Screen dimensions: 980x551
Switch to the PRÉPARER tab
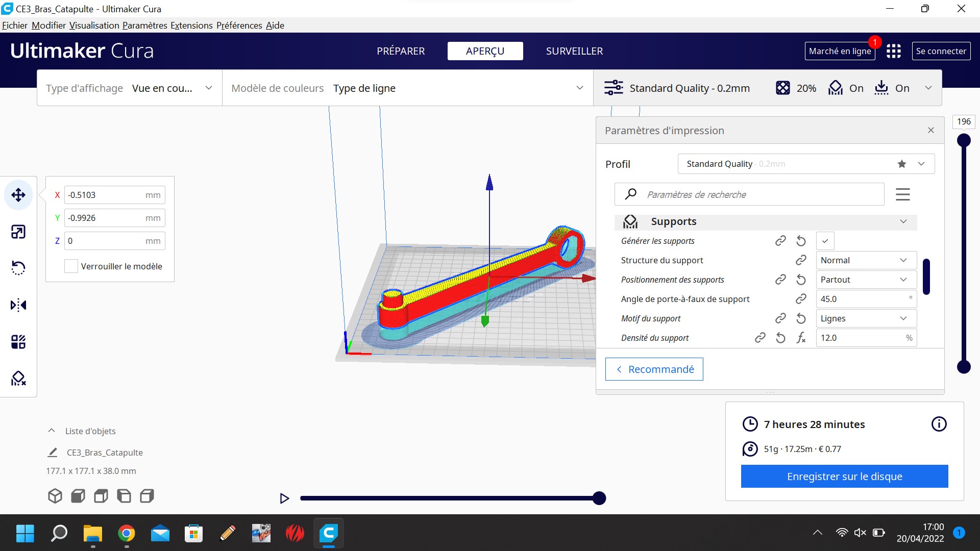(x=401, y=51)
